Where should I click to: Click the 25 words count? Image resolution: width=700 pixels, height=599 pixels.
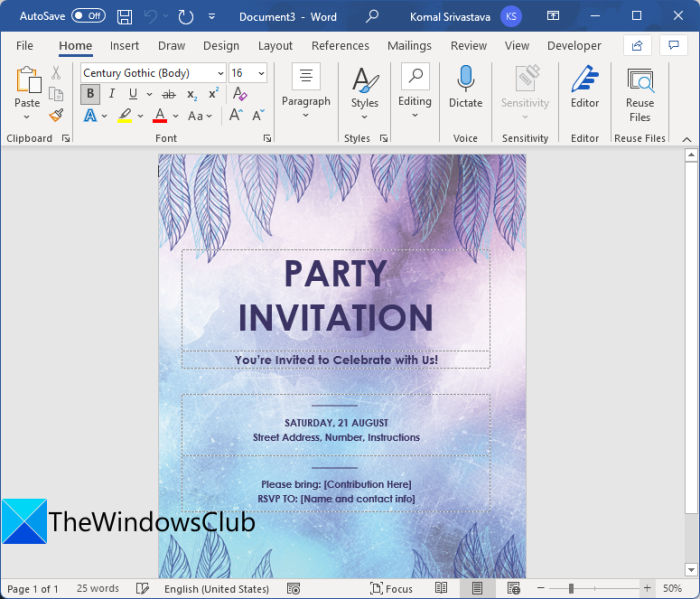click(98, 589)
